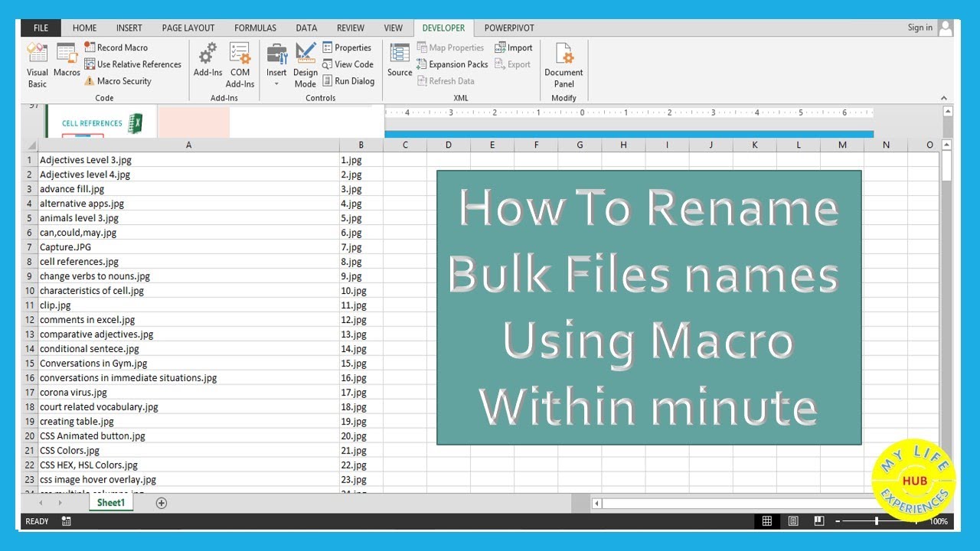Select cell "corona virus.jpg"
The height and width of the screenshot is (551, 980).
coord(189,393)
